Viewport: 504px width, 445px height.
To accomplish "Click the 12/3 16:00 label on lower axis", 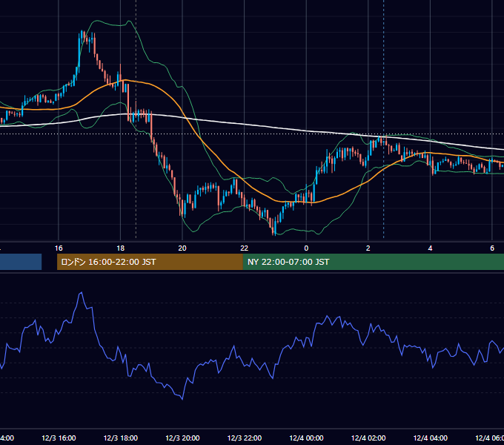I will pos(59,438).
